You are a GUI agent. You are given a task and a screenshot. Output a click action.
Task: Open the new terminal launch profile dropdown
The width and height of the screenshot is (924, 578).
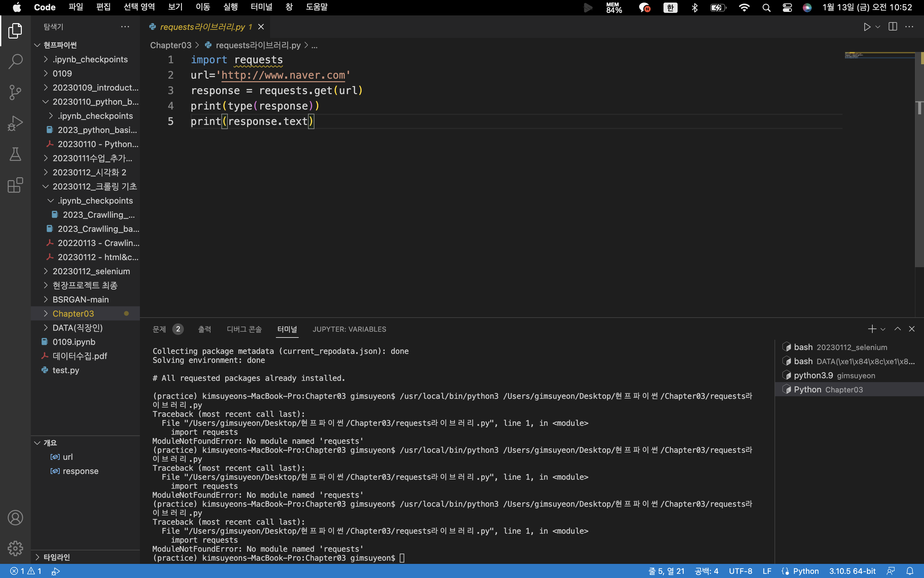click(x=883, y=329)
